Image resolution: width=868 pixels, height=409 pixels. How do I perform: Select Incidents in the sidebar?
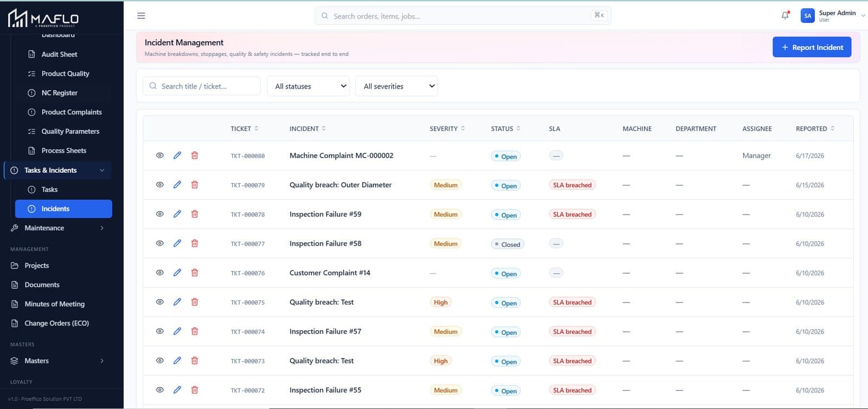pos(63,209)
